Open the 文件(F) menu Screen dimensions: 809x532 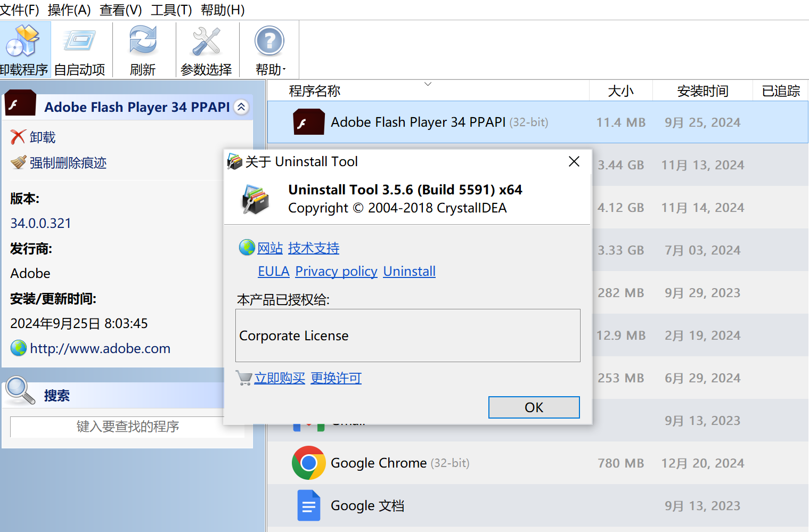tap(20, 10)
